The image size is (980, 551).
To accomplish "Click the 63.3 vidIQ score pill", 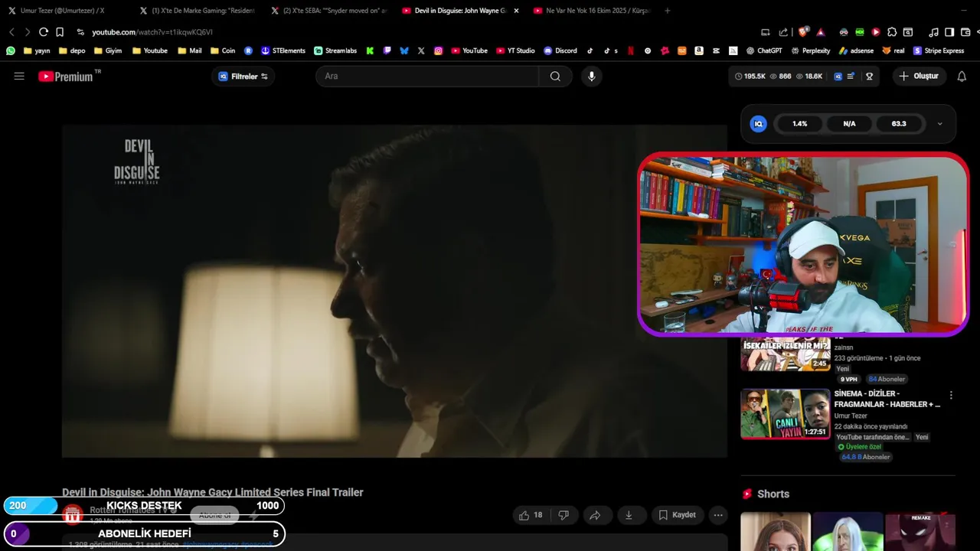I will coord(899,123).
